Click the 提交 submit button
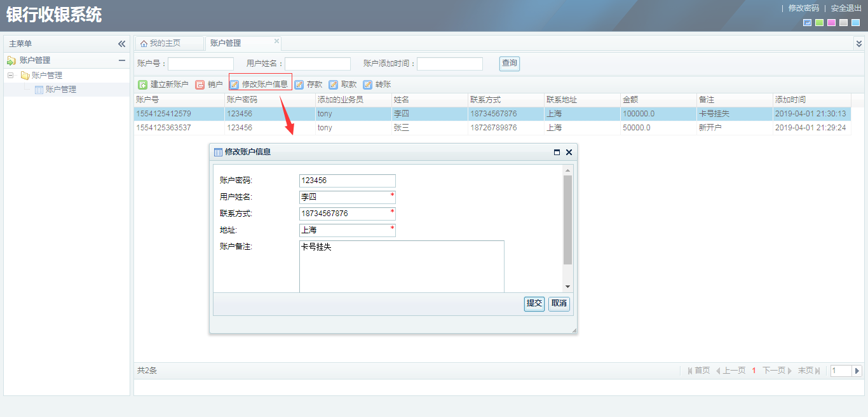The width and height of the screenshot is (868, 417). [534, 304]
